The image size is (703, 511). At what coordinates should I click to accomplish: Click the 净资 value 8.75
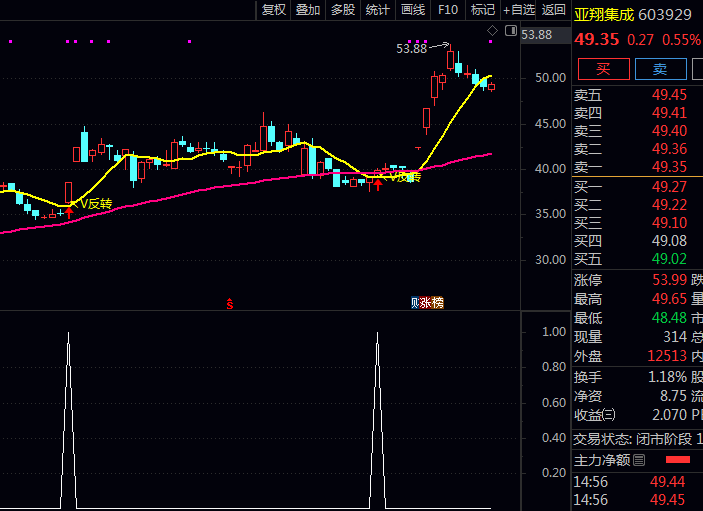[673, 396]
